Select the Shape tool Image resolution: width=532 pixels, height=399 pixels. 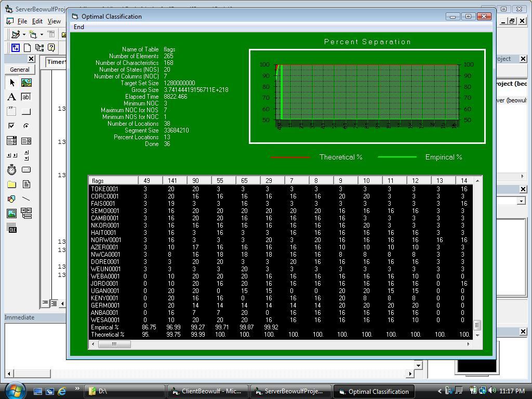click(12, 199)
